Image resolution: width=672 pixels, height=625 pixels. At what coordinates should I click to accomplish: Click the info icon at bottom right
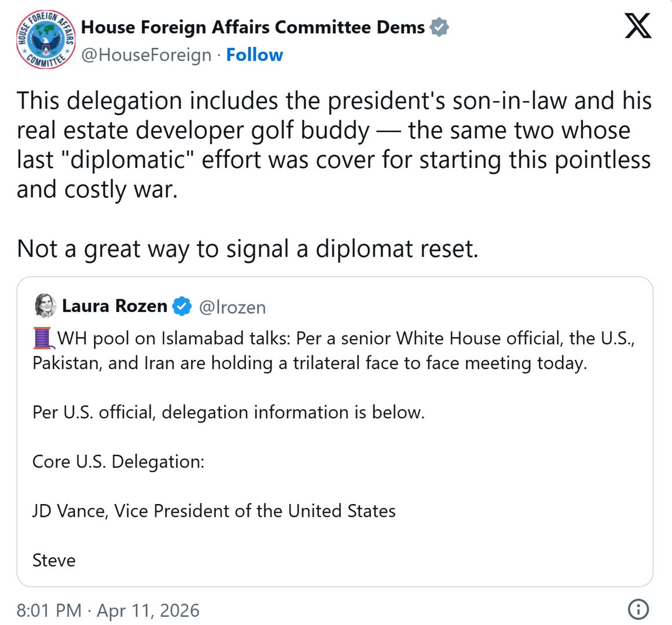pyautogui.click(x=638, y=609)
